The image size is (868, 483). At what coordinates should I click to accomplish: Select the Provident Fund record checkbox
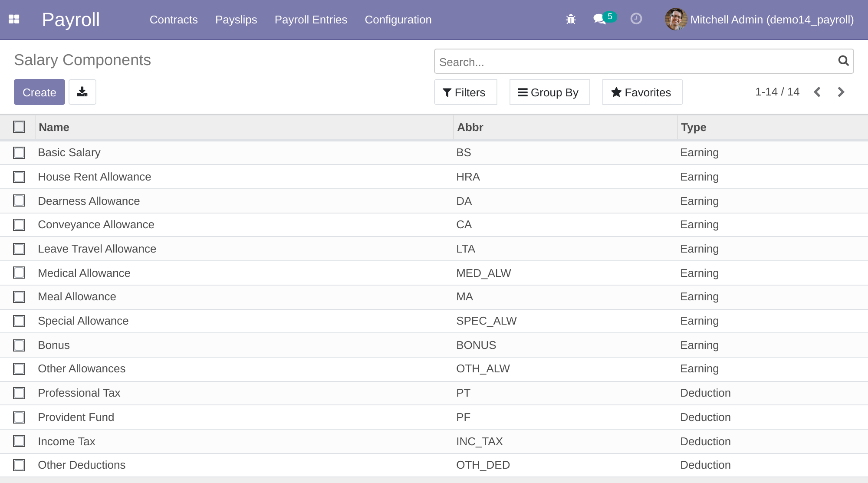[x=19, y=417]
